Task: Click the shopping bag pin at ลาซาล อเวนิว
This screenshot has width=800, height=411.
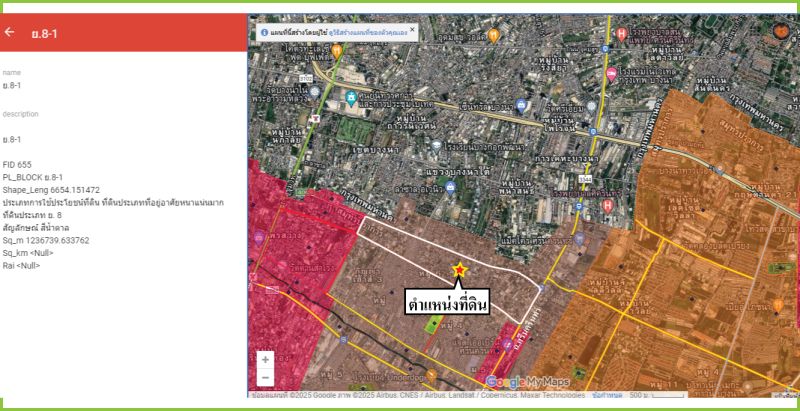Action: 450,188
